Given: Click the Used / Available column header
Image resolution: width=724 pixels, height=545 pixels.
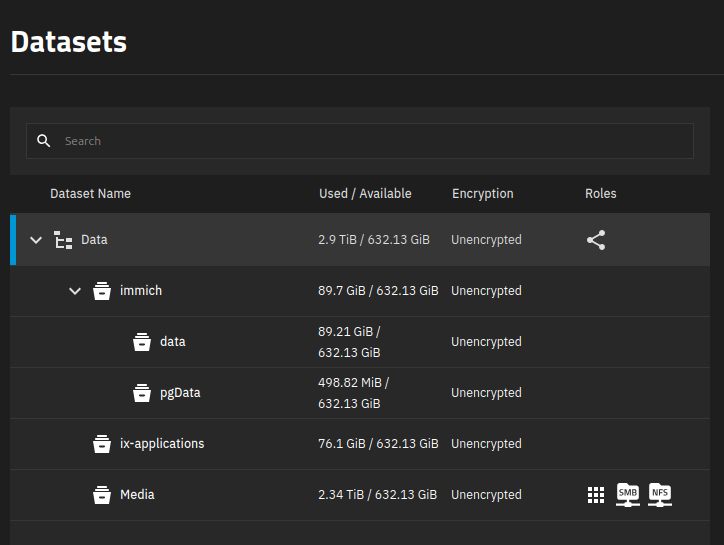Looking at the screenshot, I should tap(365, 194).
